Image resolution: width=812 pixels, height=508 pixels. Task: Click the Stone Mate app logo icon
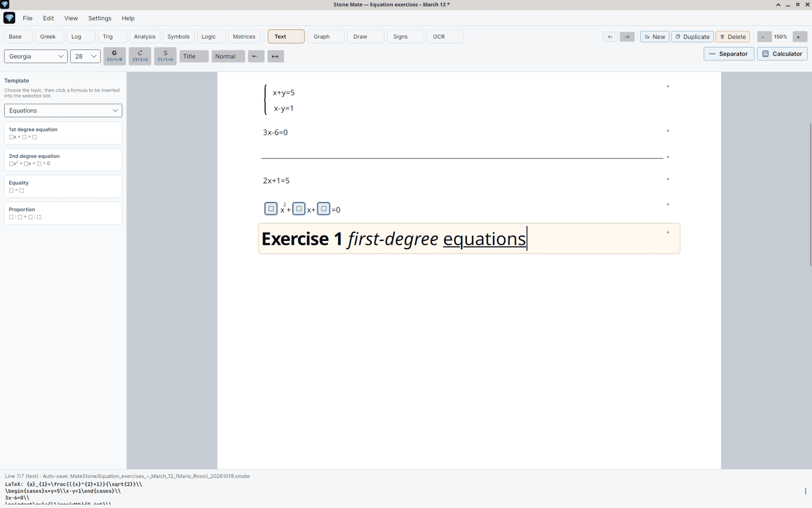(x=9, y=18)
